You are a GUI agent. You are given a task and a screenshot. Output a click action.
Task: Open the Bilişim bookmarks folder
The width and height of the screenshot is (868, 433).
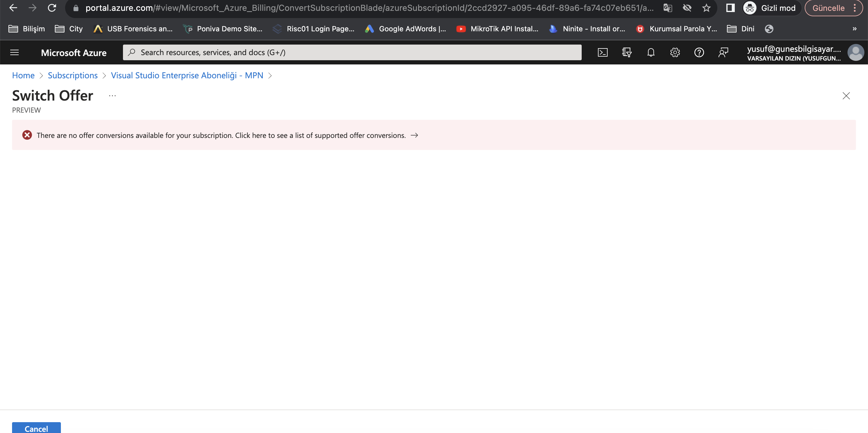tap(27, 29)
